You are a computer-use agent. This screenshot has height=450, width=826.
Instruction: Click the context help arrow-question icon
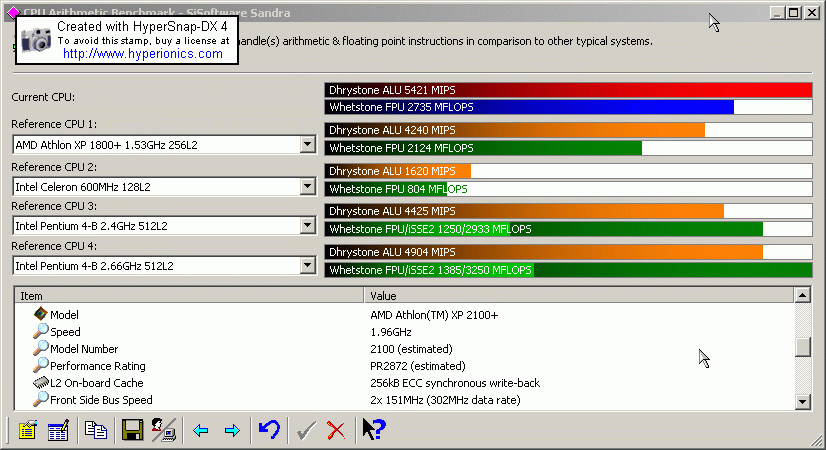[374, 429]
